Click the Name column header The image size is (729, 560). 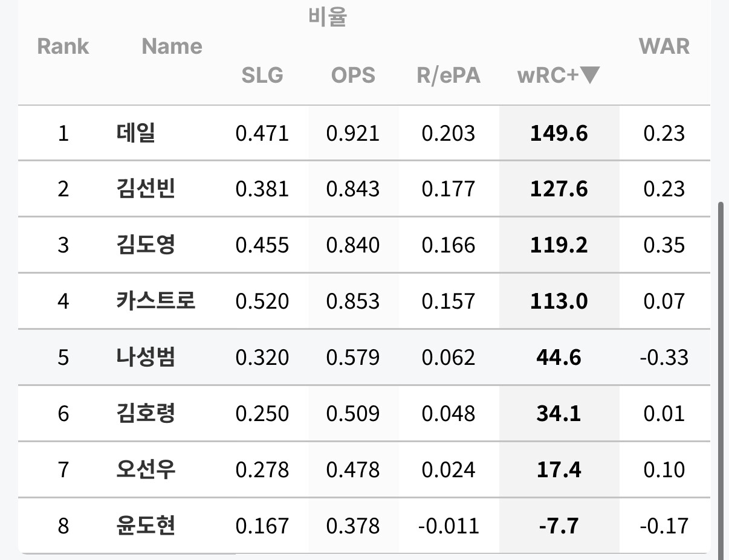pos(172,47)
